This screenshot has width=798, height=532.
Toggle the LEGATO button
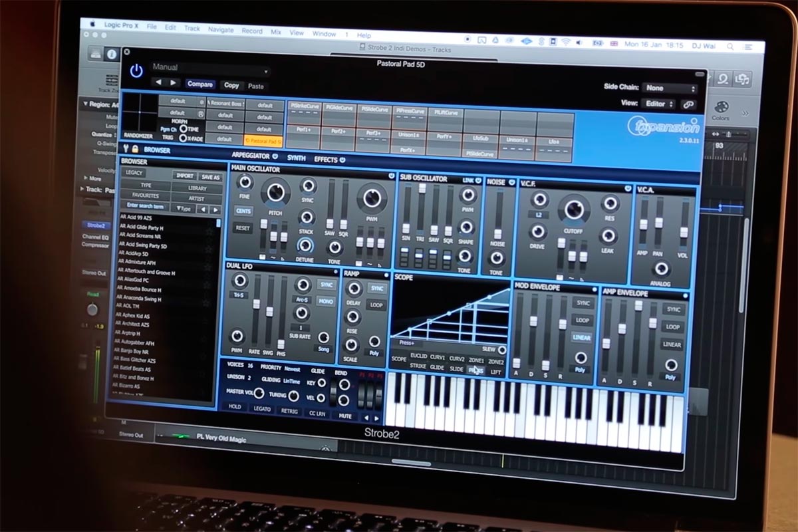click(262, 409)
